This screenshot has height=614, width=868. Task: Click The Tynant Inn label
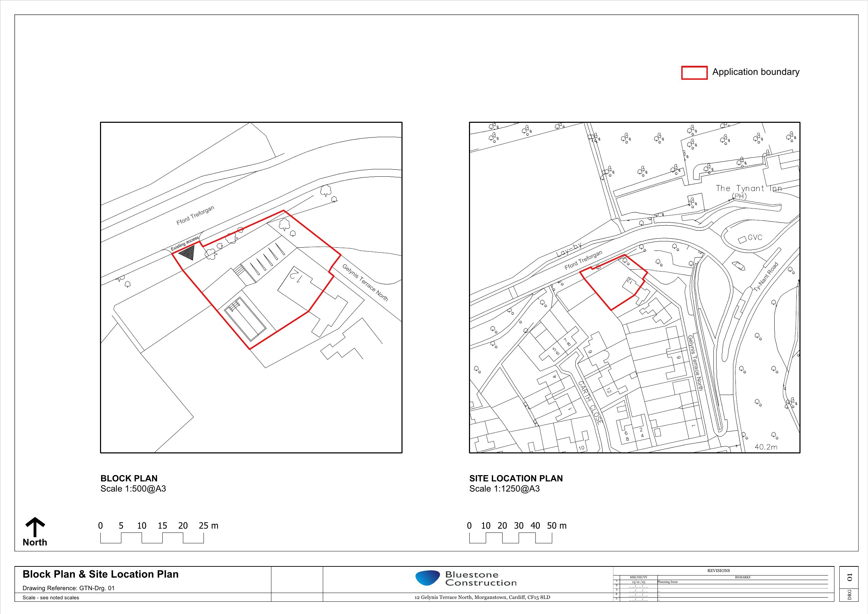748,188
